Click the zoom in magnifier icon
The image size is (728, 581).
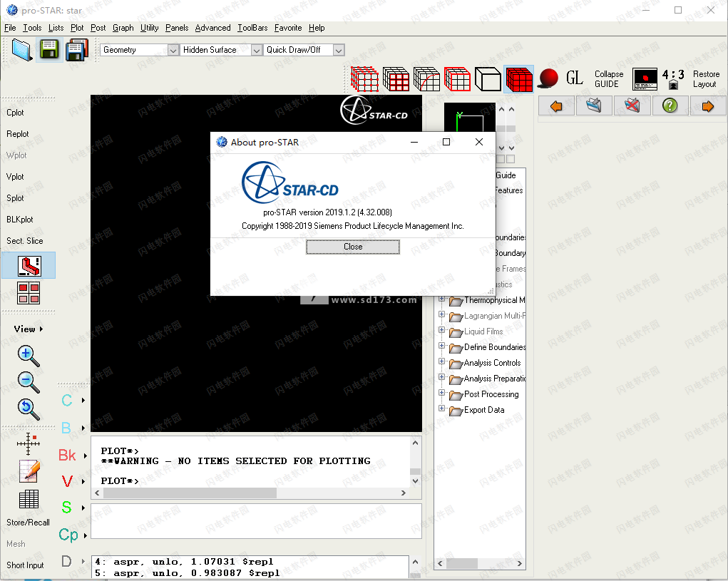[29, 356]
